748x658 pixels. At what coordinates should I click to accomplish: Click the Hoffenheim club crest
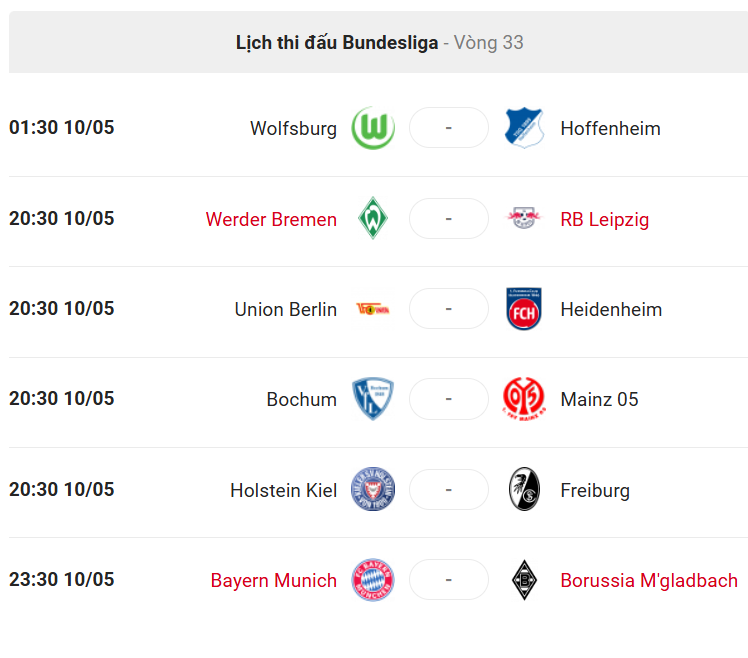click(x=524, y=128)
